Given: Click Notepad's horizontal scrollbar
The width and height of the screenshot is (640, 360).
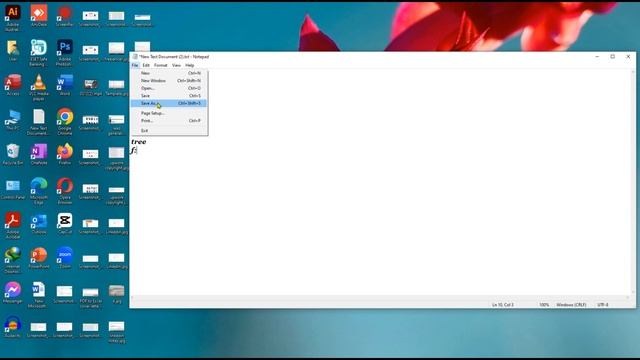Looking at the screenshot, I should tap(380, 298).
